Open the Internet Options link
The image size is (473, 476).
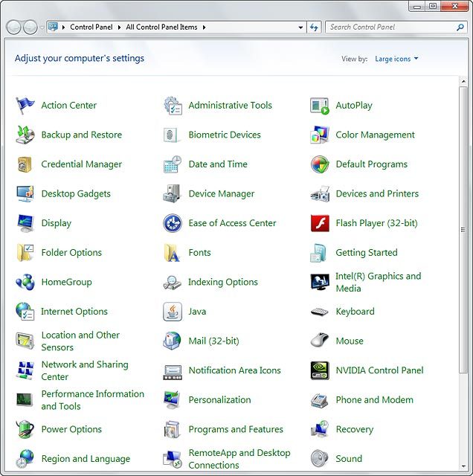(x=74, y=312)
